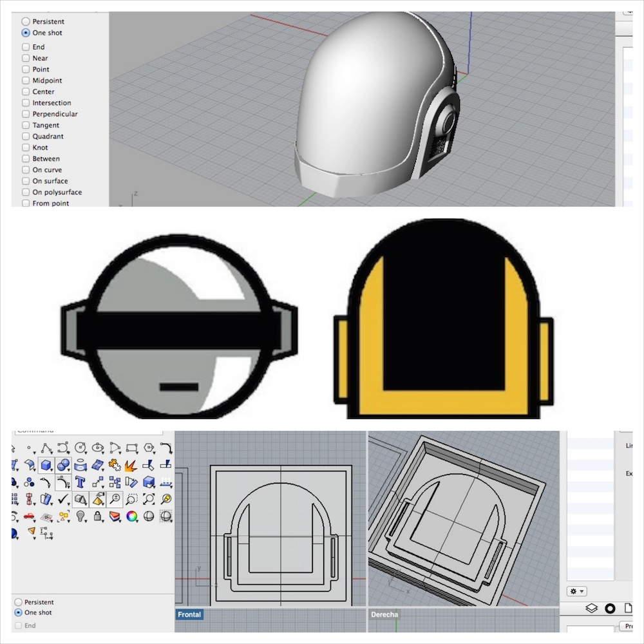The width and height of the screenshot is (644, 644).
Task: Enable the Perpendicular snap checkbox
Action: pyautogui.click(x=26, y=114)
